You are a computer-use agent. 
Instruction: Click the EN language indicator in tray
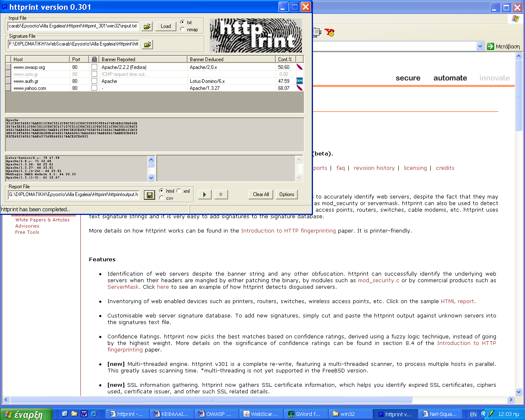[473, 414]
